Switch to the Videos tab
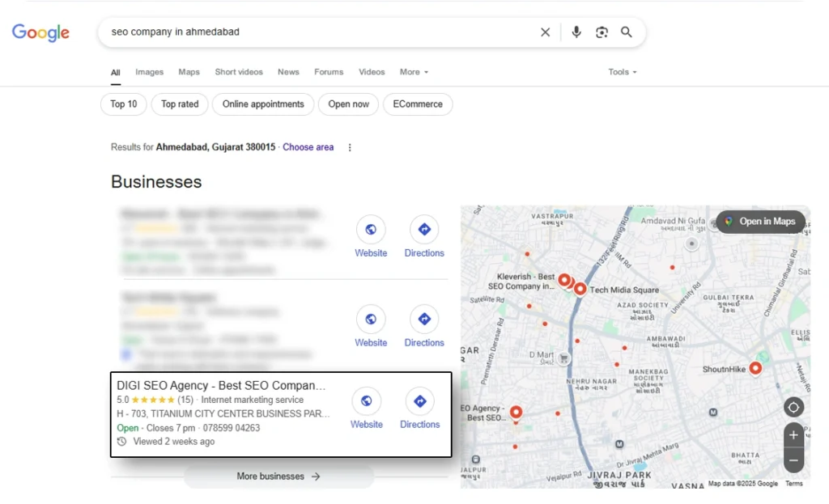 tap(372, 72)
